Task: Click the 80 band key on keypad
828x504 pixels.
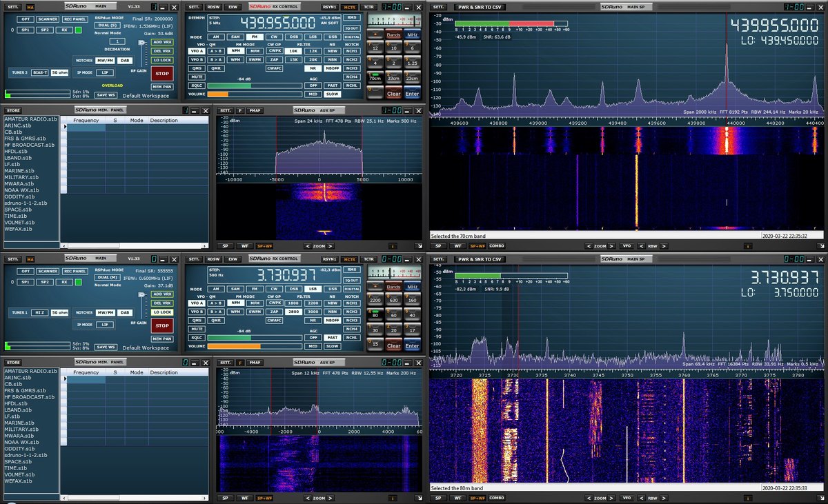Action: coord(375,314)
